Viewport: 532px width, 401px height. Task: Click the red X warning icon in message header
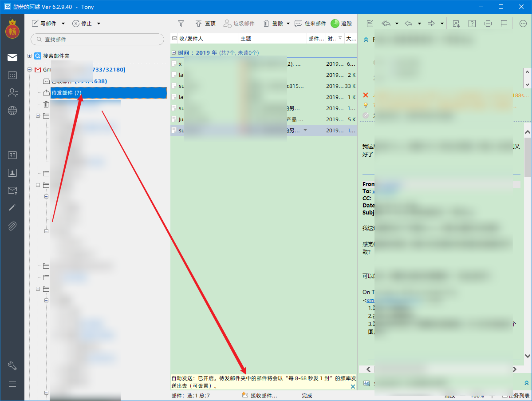tap(366, 95)
